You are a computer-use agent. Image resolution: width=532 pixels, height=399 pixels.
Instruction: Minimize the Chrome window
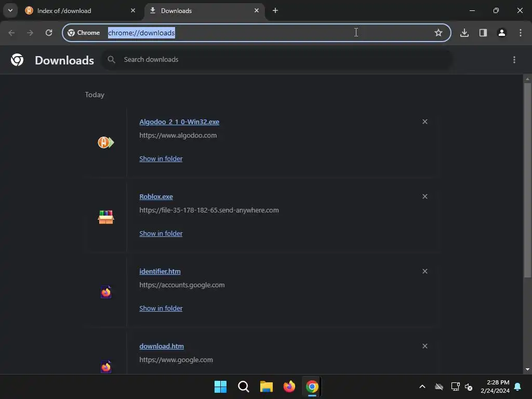click(x=472, y=10)
